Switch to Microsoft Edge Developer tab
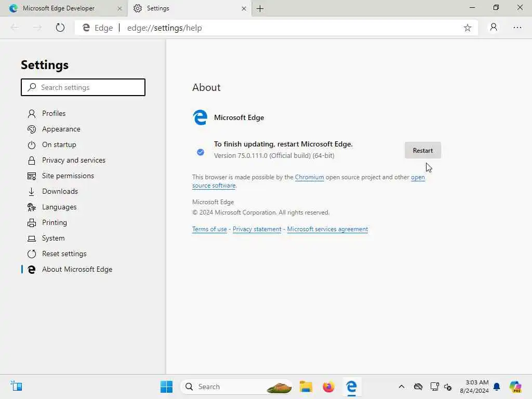 pos(58,8)
